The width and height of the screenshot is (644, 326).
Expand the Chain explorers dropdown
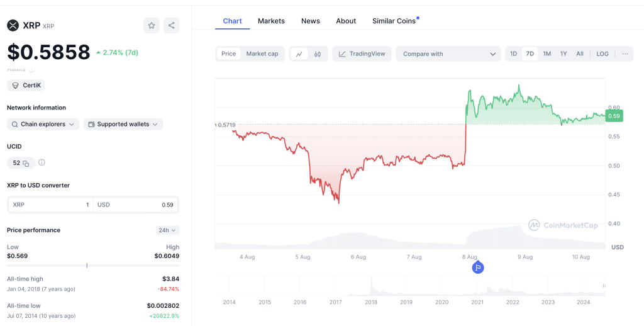point(43,124)
